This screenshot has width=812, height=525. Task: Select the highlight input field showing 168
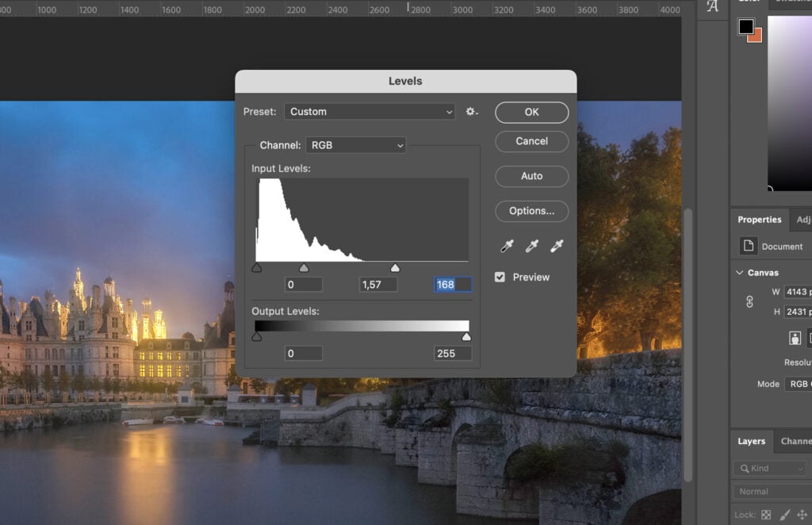point(452,284)
